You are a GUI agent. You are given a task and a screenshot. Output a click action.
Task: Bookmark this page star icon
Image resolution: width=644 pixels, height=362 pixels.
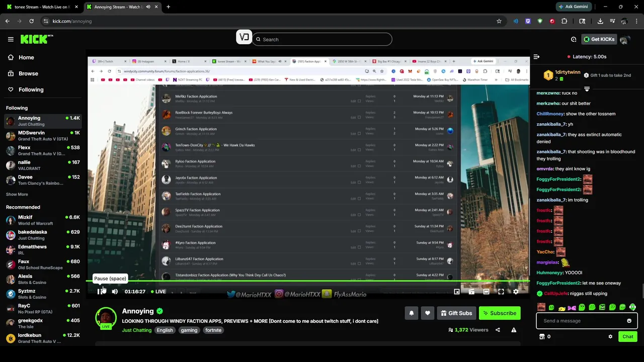click(499, 21)
